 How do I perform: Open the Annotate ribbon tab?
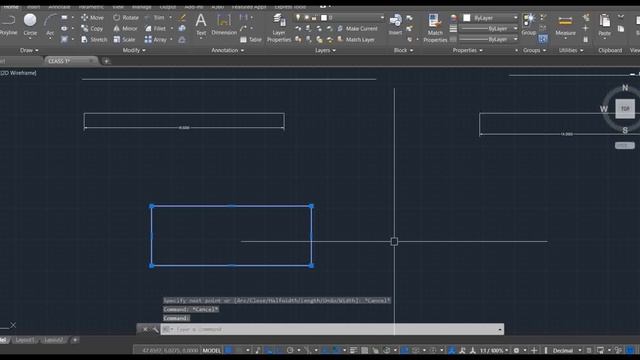59,7
